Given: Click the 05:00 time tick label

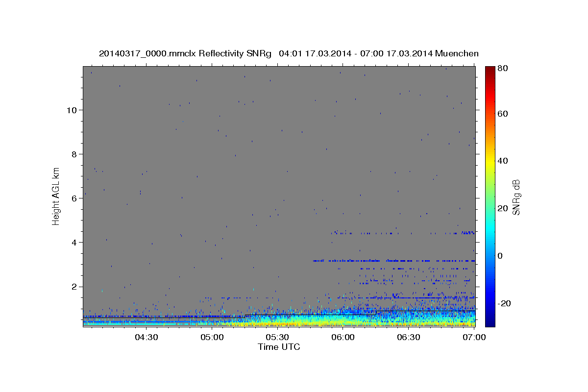Looking at the screenshot, I should pos(212,337).
